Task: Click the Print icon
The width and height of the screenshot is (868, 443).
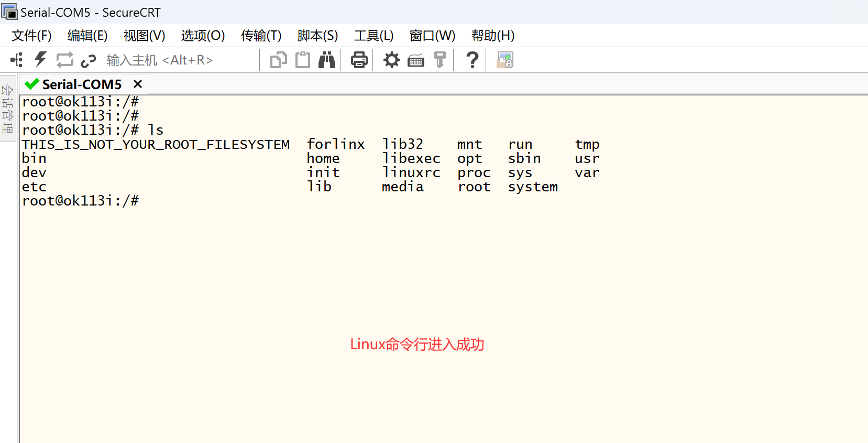Action: click(359, 60)
